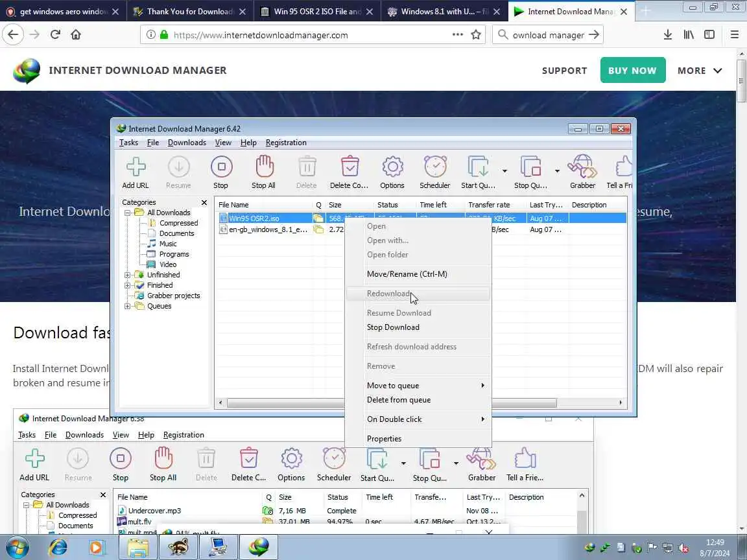Select en-gb_windows_8.1 download row

pos(421,229)
